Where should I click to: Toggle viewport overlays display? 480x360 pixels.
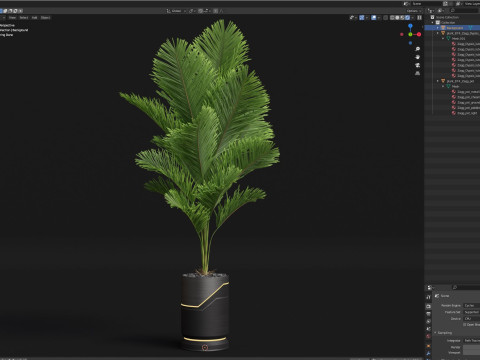(x=374, y=18)
